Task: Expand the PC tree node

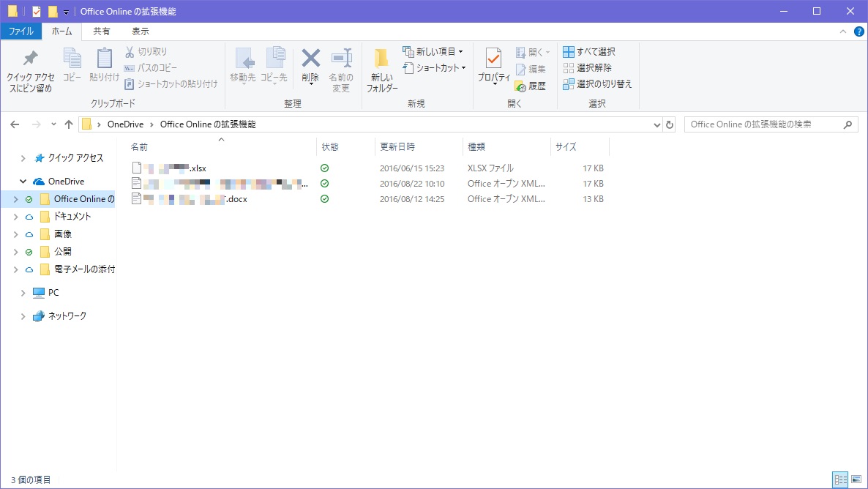Action: [23, 293]
